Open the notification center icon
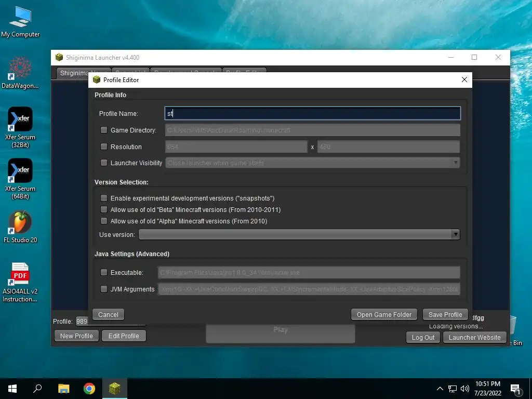Screen dimensions: 532x399 coord(515,389)
